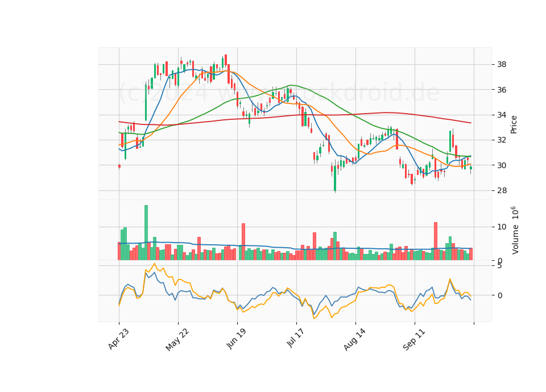Click the 28 price axis value
This screenshot has height=392, width=546.
click(x=502, y=191)
